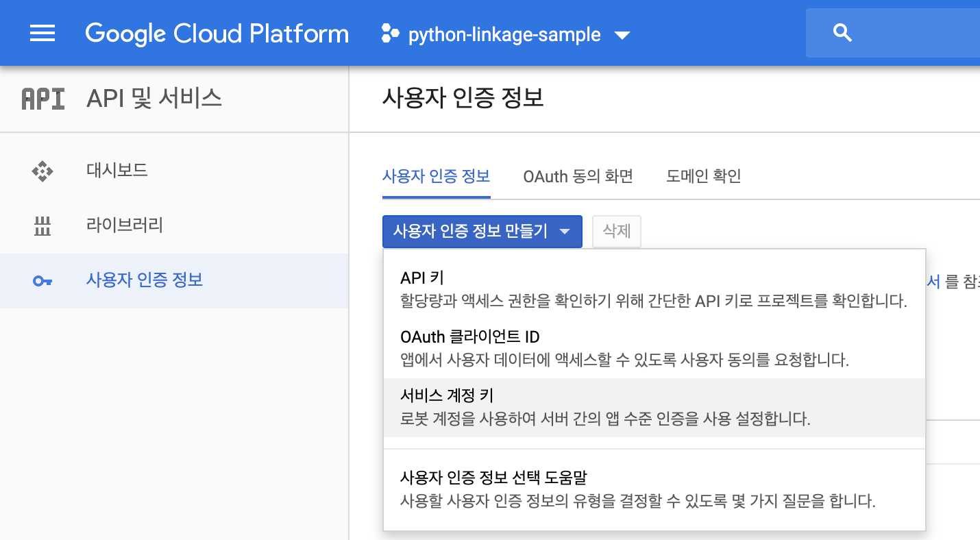Image resolution: width=980 pixels, height=540 pixels.
Task: Switch to the '도메인 확인' tab
Action: tap(704, 177)
